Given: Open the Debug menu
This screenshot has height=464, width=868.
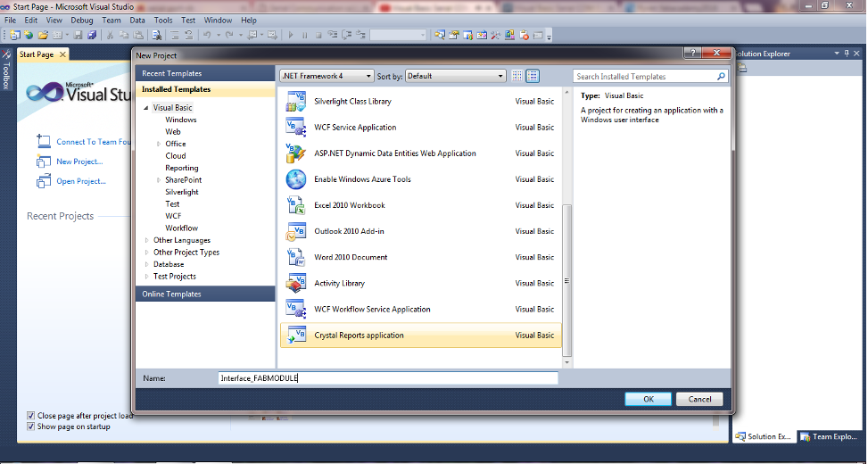Looking at the screenshot, I should coord(81,20).
